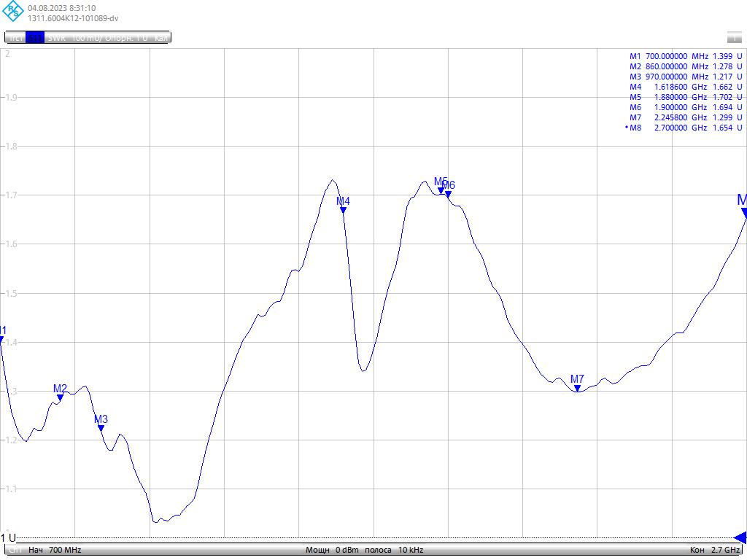Select the M2 marker triangle on the trace
This screenshot has width=747, height=560.
(x=60, y=397)
